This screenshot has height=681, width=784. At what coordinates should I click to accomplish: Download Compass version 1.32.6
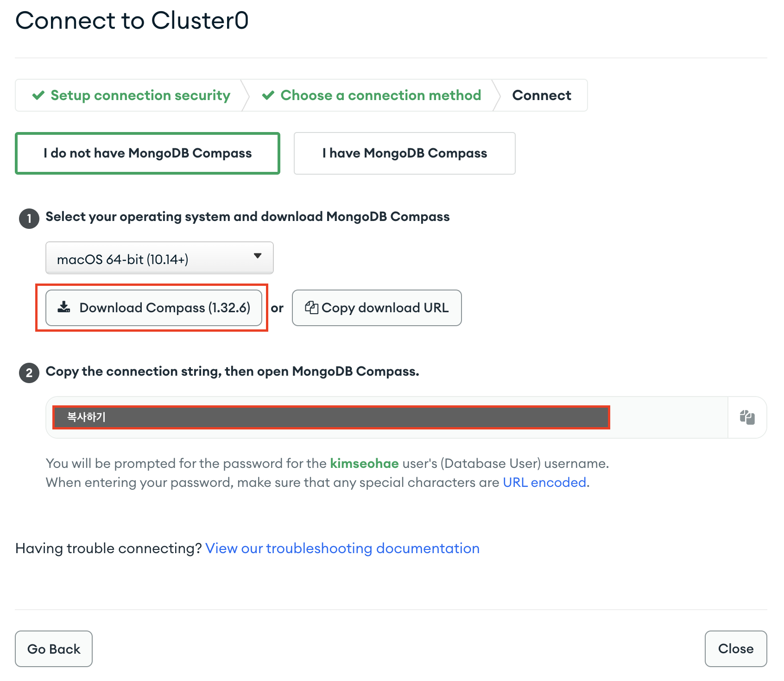coord(154,308)
